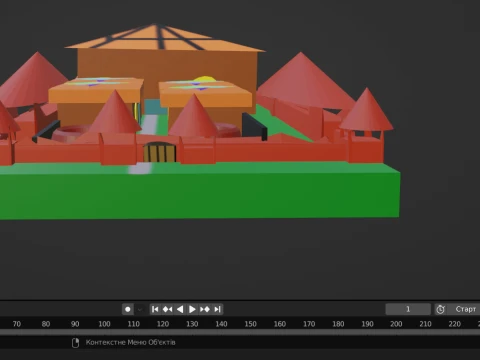Click the mouse icon in status bar
480x360 pixels.
point(75,343)
